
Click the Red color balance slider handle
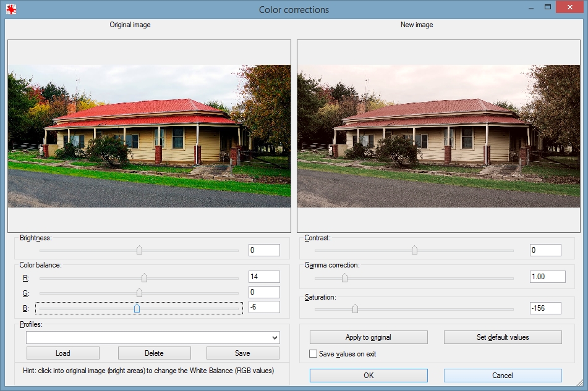pyautogui.click(x=144, y=277)
